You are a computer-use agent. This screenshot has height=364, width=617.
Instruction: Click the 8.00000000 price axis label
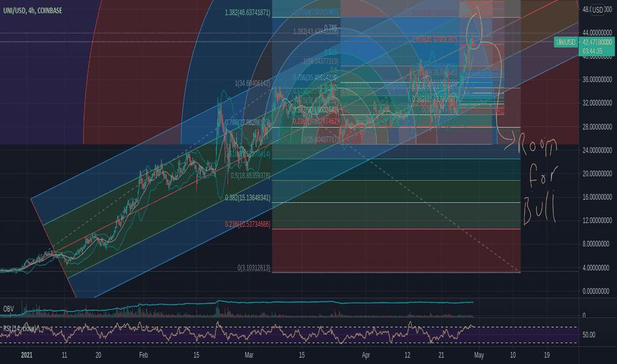point(597,244)
